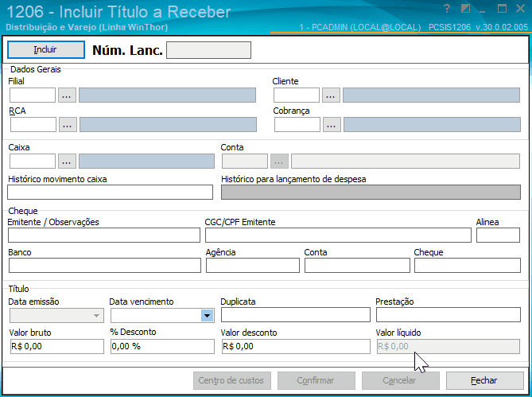This screenshot has width=532, height=397.
Task: Click the Filial description display box
Action: 167,95
